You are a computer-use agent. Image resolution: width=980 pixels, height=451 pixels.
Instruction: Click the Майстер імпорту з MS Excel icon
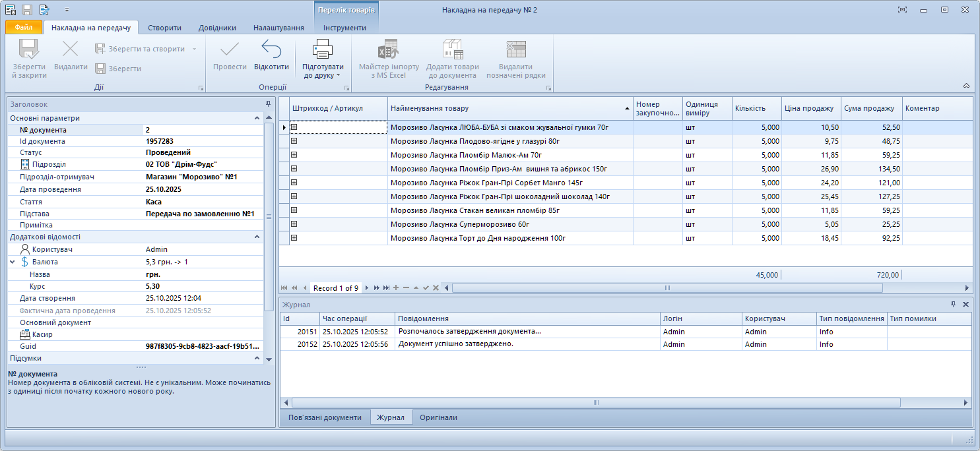389,49
